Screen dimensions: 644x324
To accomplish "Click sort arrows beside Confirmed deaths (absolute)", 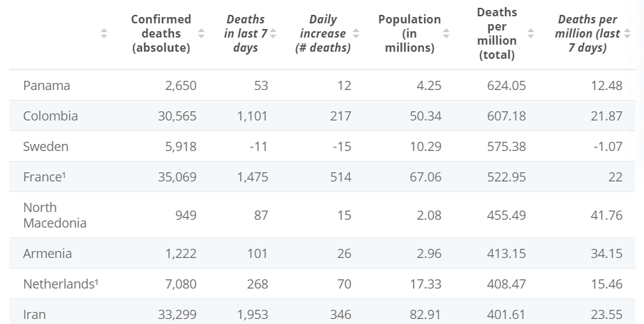I will (201, 33).
